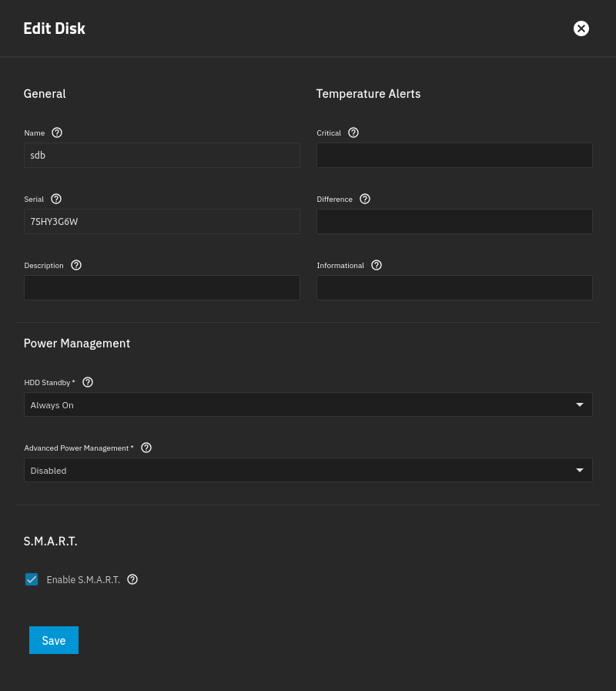Click the Critical temperature input box
Viewport: 616px width, 691px height.
coord(454,155)
